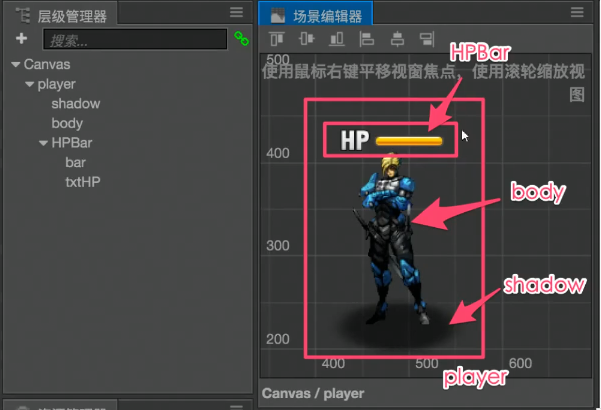Viewport: 601px width, 410px height.
Task: Collapse the Canvas node
Action: click(16, 64)
